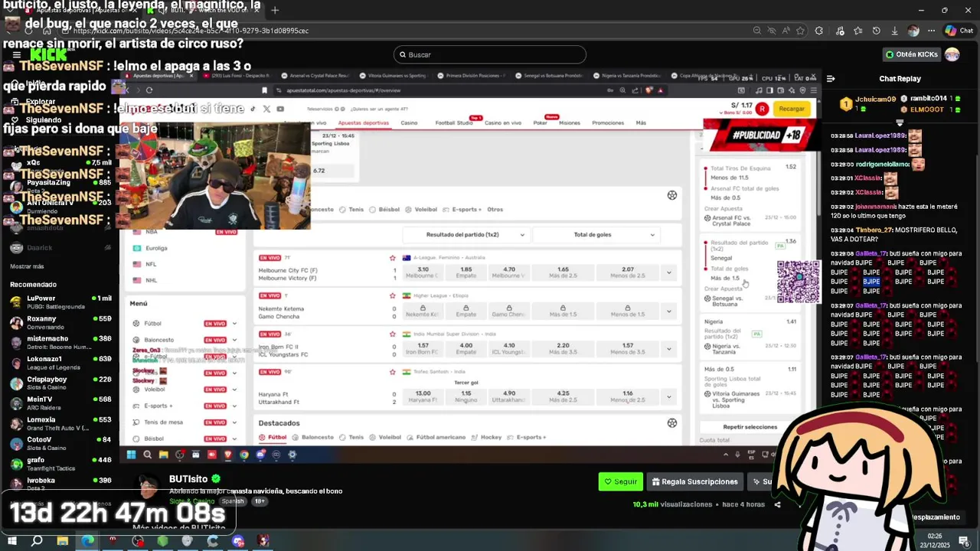
Task: Open the Windows Start menu on taskbar
Action: pyautogui.click(x=12, y=541)
